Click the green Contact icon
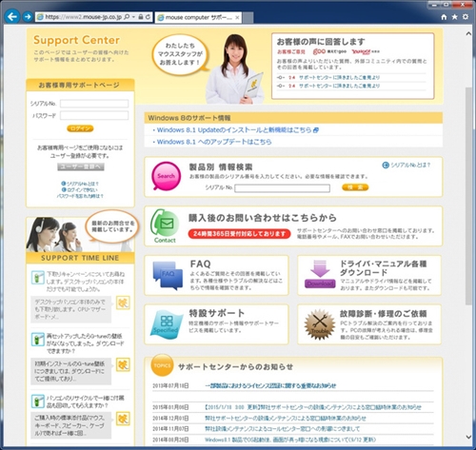 (165, 225)
